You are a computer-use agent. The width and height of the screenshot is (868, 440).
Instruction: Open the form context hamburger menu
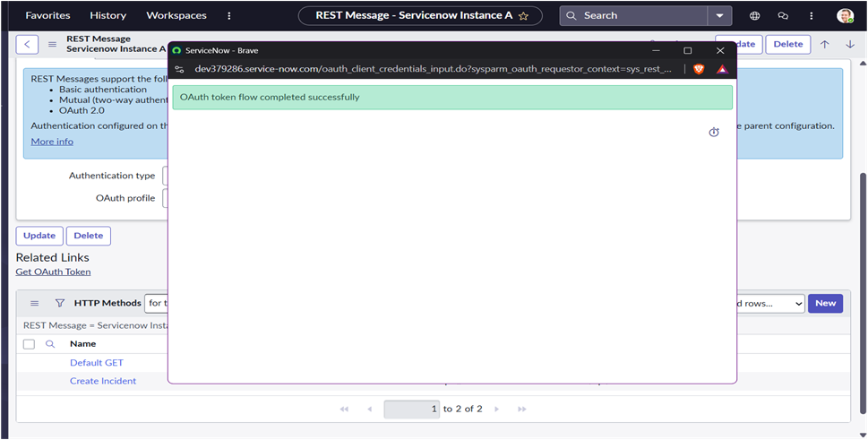52,44
